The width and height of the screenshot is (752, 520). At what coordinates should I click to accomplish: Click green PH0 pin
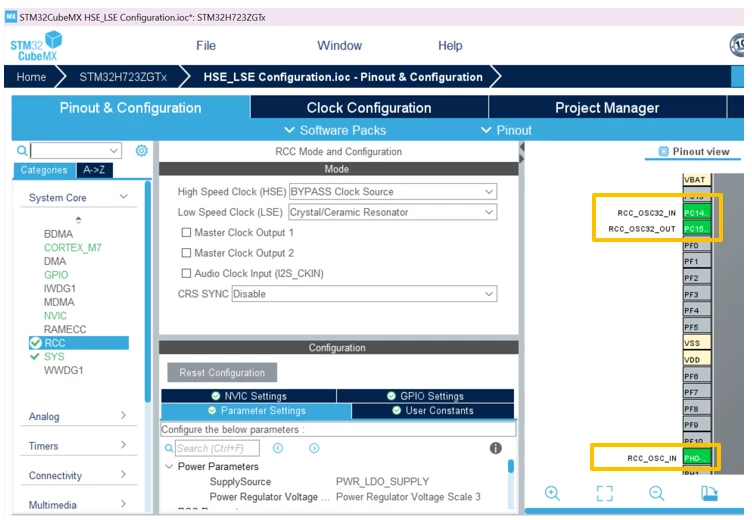(696, 458)
